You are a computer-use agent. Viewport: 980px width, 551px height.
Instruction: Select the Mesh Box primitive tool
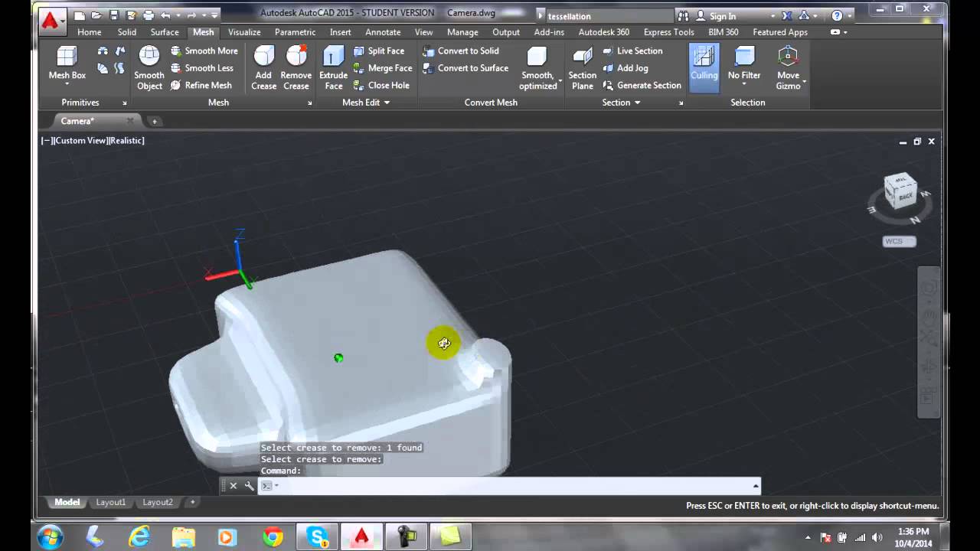67,64
